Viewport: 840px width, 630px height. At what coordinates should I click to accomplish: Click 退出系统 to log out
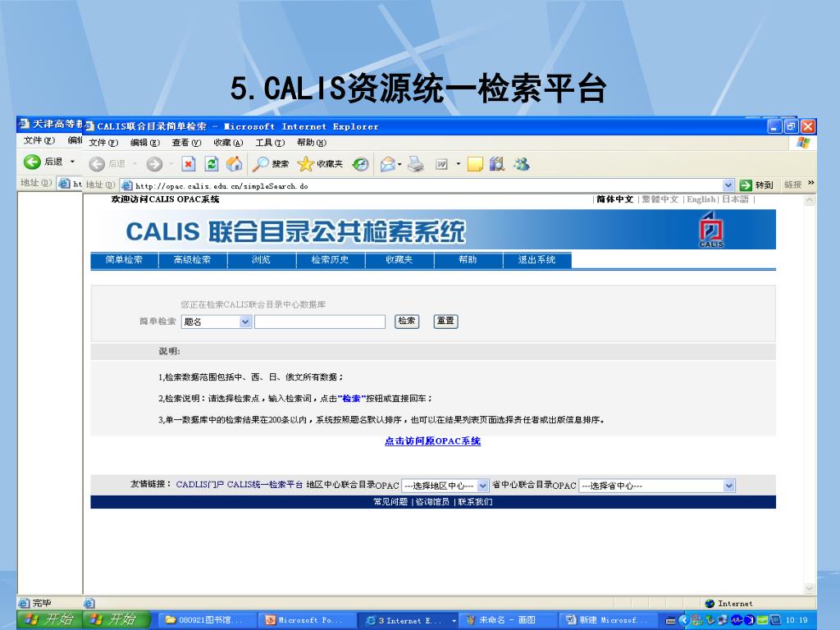click(537, 260)
